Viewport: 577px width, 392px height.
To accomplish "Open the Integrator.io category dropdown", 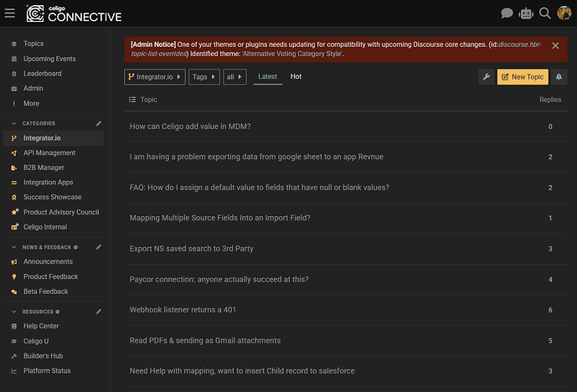I will pyautogui.click(x=155, y=76).
